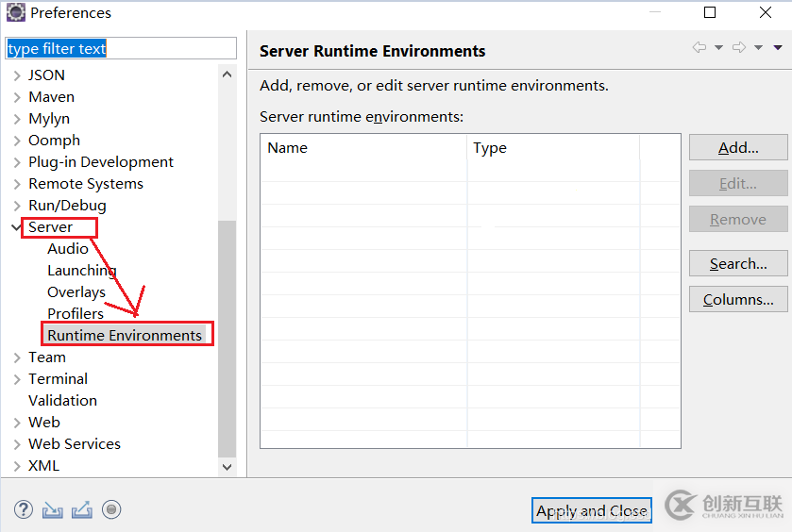792x532 pixels.
Task: Open the back history dropdown arrow
Action: 718,48
